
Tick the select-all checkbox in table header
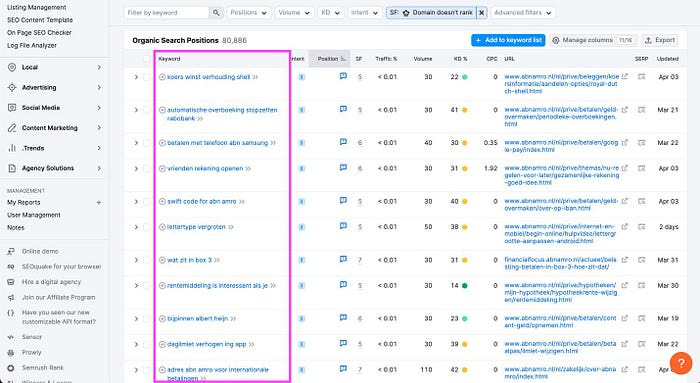pyautogui.click(x=146, y=58)
